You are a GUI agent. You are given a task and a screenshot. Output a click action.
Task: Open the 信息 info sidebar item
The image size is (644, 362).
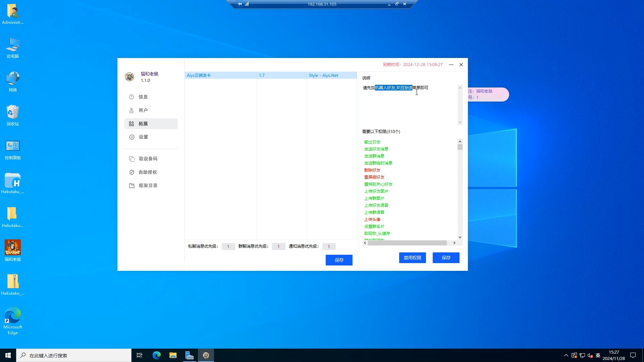[x=143, y=97]
